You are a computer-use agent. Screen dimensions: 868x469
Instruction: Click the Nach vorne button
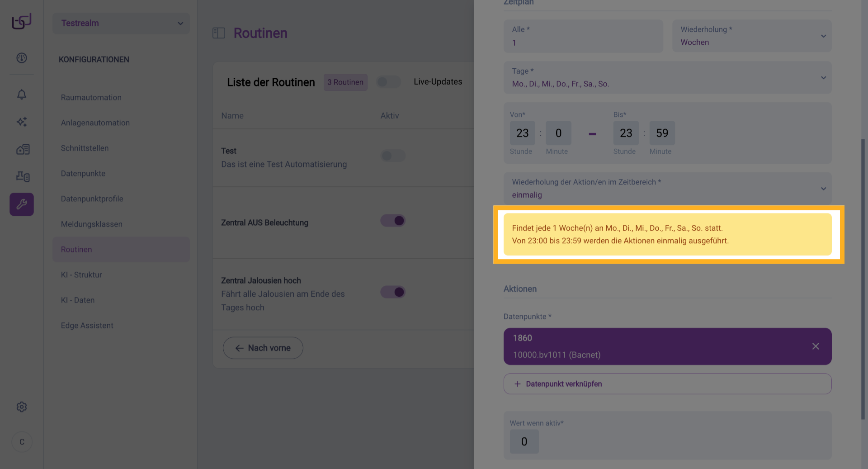(x=263, y=348)
